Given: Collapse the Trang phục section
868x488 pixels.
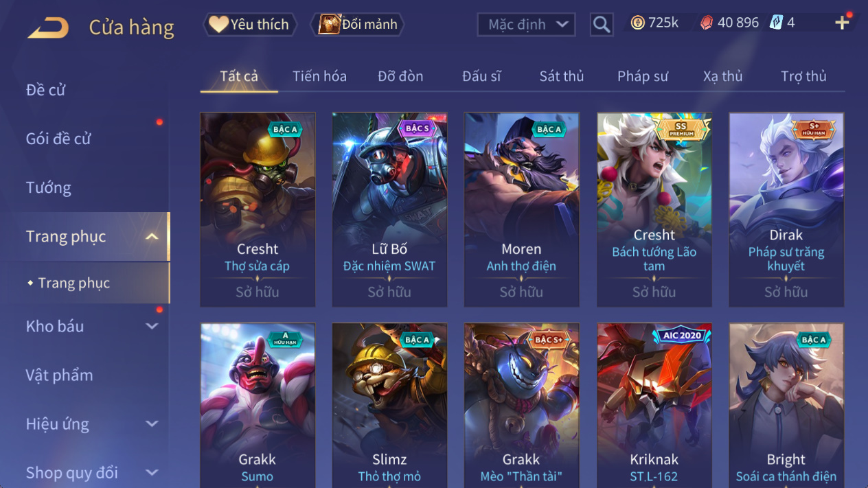Looking at the screenshot, I should (x=152, y=237).
